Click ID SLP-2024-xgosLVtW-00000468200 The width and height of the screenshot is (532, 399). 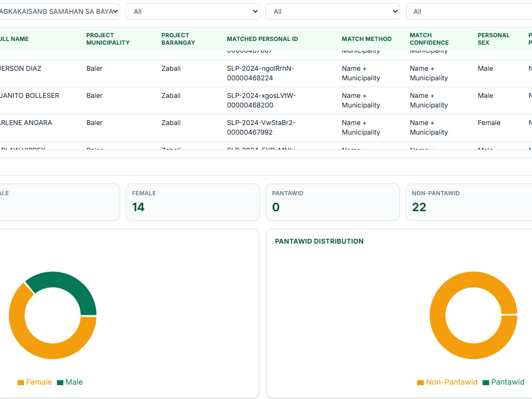tap(261, 101)
